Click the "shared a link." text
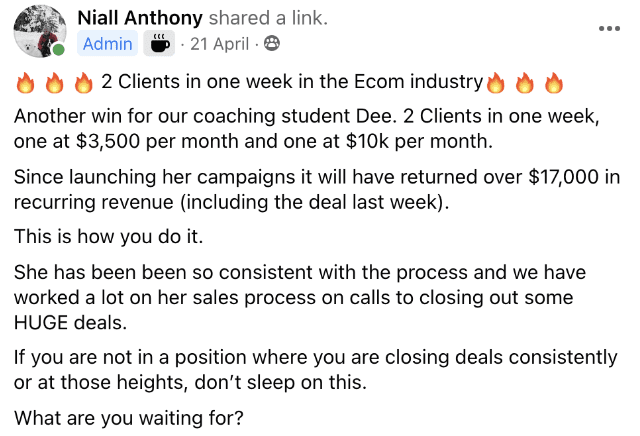The width and height of the screenshot is (640, 436). point(268,18)
